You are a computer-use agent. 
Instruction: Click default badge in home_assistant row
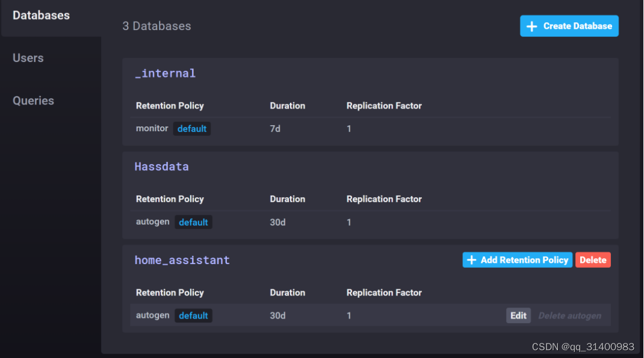(x=193, y=316)
